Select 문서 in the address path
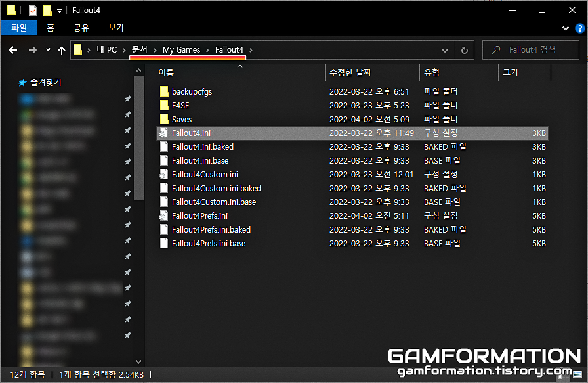 click(x=140, y=49)
